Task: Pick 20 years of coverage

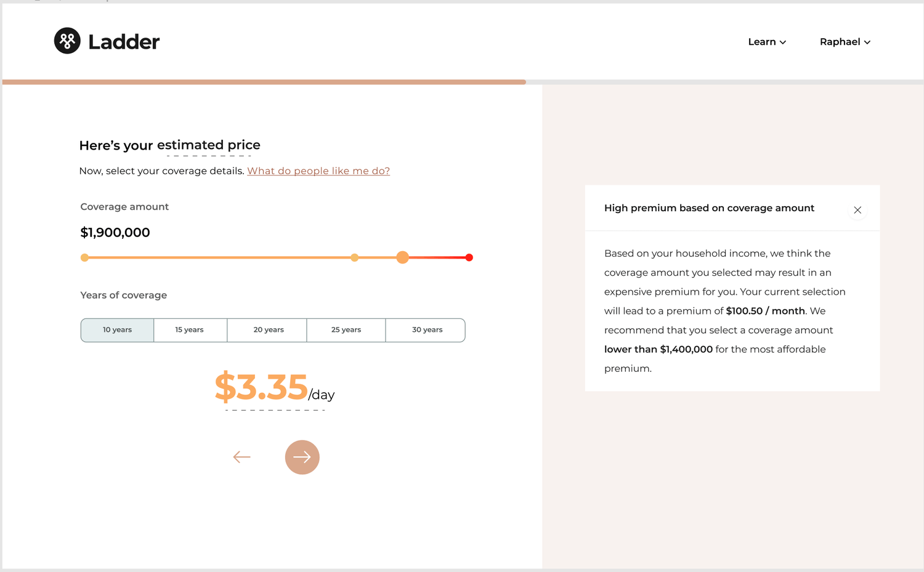Action: coord(267,330)
